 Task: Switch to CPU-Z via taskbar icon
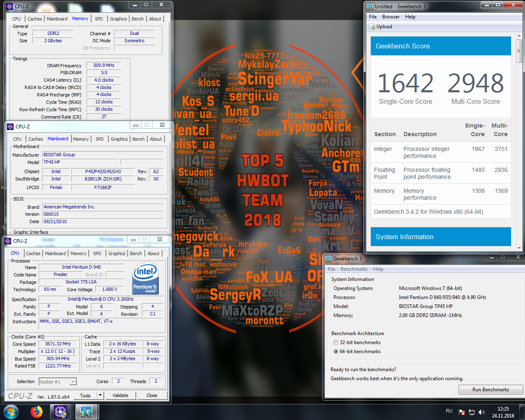click(x=61, y=411)
